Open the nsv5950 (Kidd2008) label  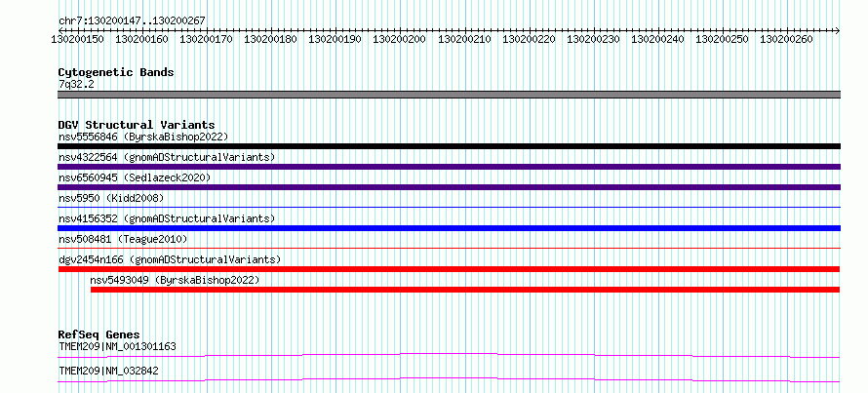(111, 198)
